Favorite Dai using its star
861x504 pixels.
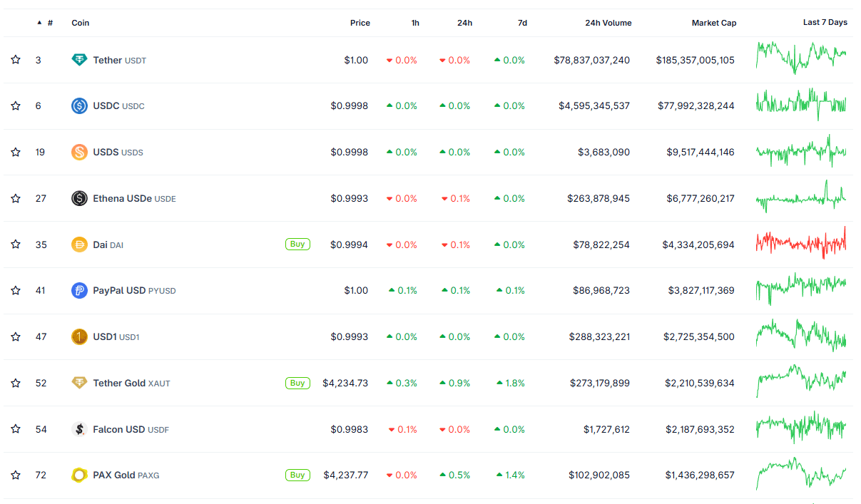pyautogui.click(x=16, y=244)
